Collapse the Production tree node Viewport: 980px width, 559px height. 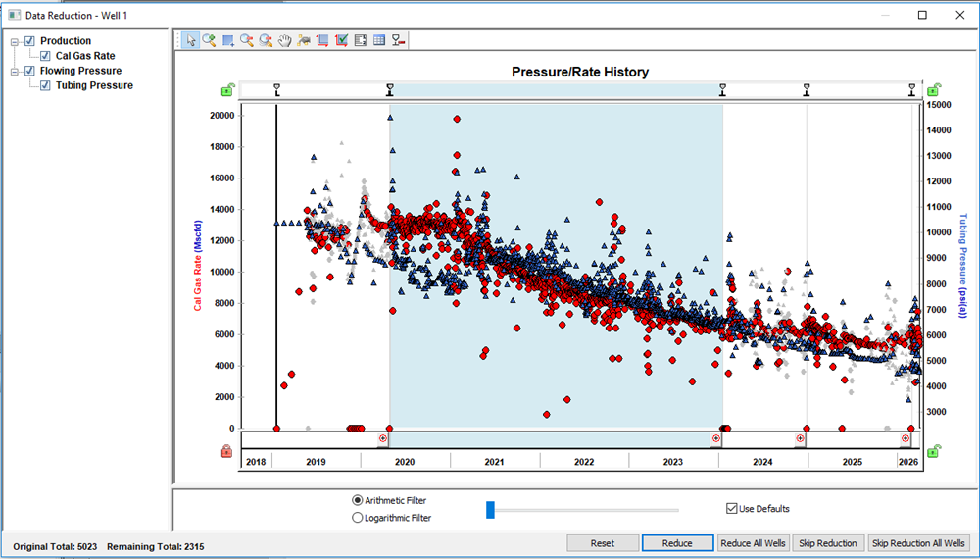coord(15,42)
